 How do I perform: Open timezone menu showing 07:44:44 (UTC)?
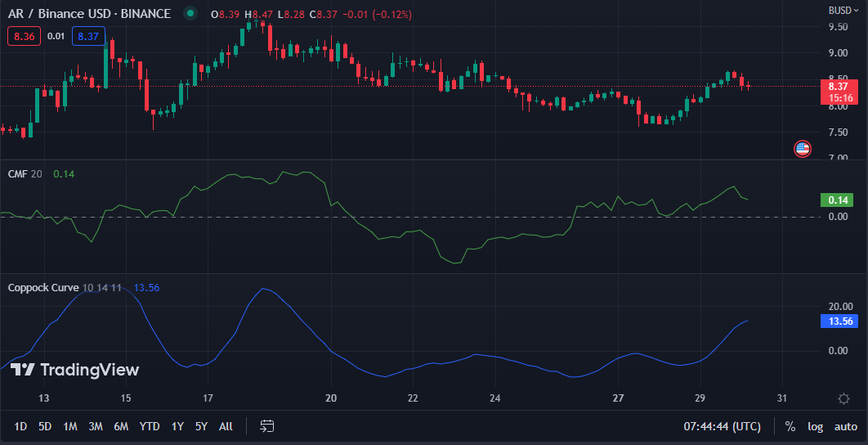pyautogui.click(x=722, y=426)
